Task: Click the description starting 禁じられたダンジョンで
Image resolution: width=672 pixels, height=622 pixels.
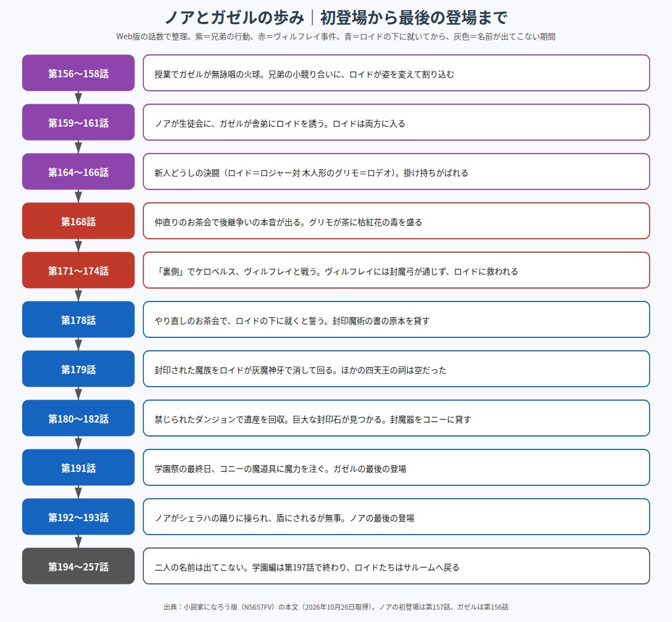Action: tap(396, 418)
